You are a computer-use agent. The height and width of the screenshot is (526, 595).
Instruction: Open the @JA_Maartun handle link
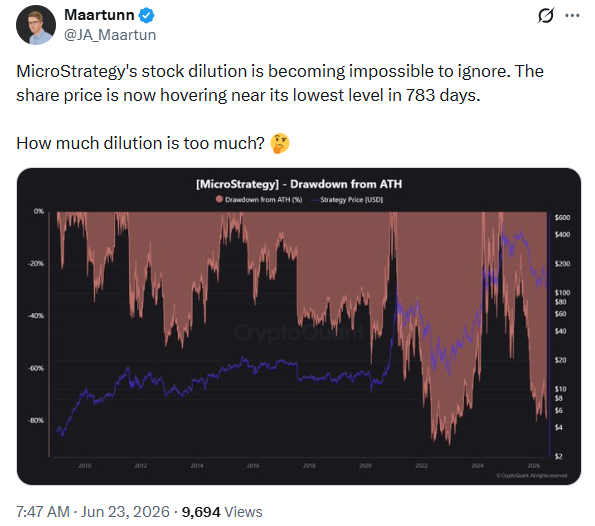point(110,35)
